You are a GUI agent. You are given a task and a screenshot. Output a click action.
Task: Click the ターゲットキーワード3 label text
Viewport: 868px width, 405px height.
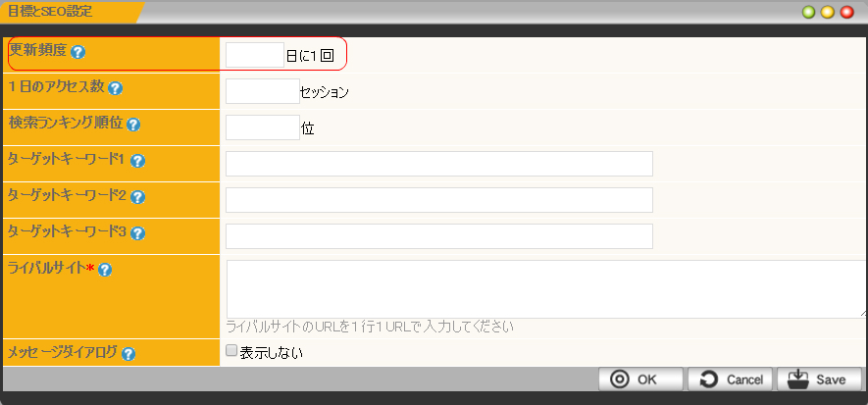click(x=68, y=231)
